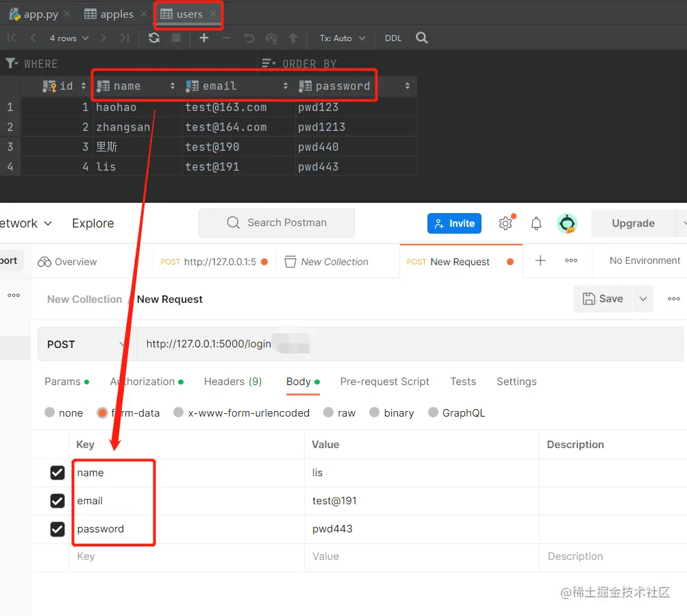Image resolution: width=687 pixels, height=616 pixels.
Task: Open notifications bell icon
Action: click(536, 223)
